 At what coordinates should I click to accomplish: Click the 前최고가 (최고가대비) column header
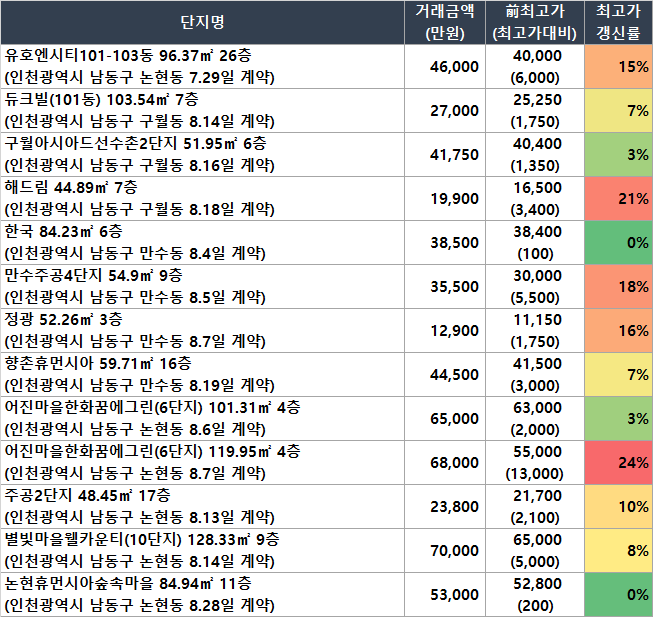[535, 22]
